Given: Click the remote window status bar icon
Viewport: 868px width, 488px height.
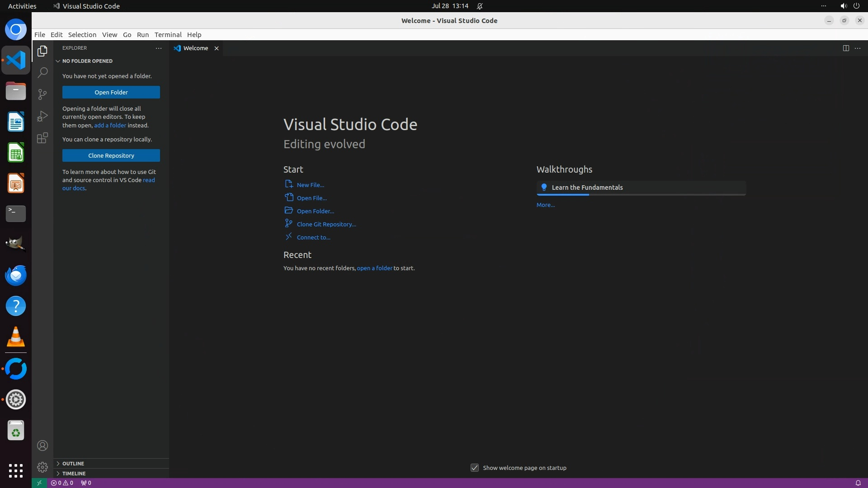Looking at the screenshot, I should point(39,483).
